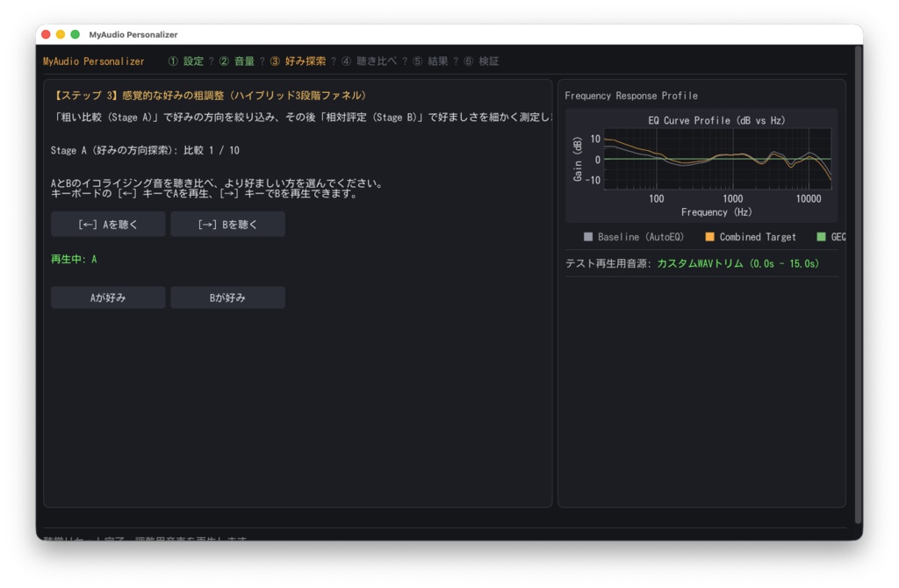This screenshot has height=588, width=899.
Task: Click the MyAudio Personalizer app title
Action: point(93,61)
